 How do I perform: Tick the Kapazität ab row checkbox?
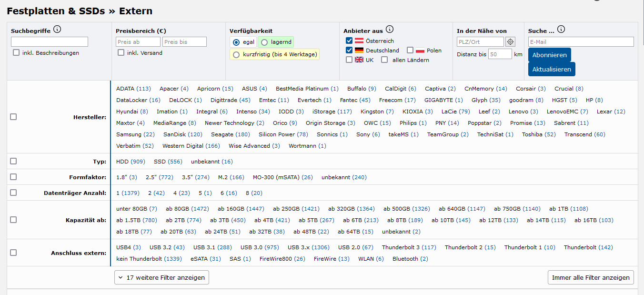13,220
